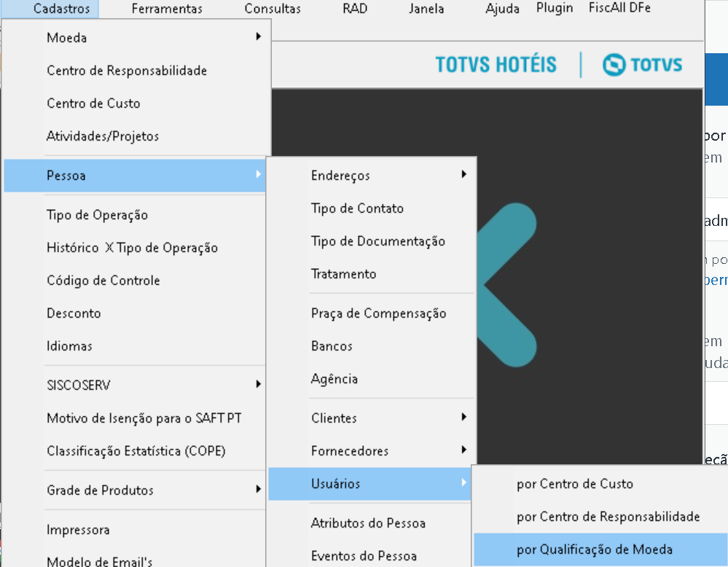728x567 pixels.
Task: Select Clientes in Pessoa submenu
Action: click(x=372, y=418)
